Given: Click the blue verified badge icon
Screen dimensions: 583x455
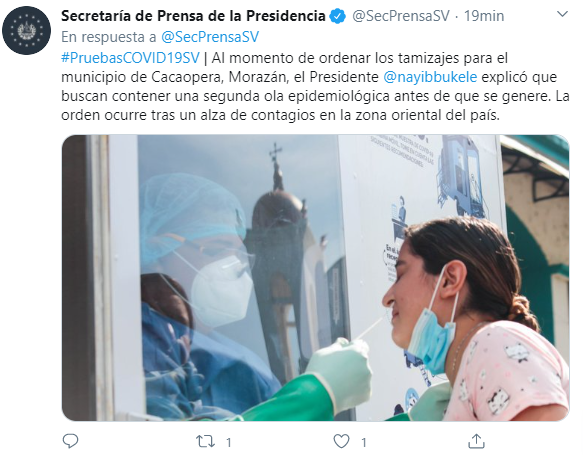Looking at the screenshot, I should [338, 16].
